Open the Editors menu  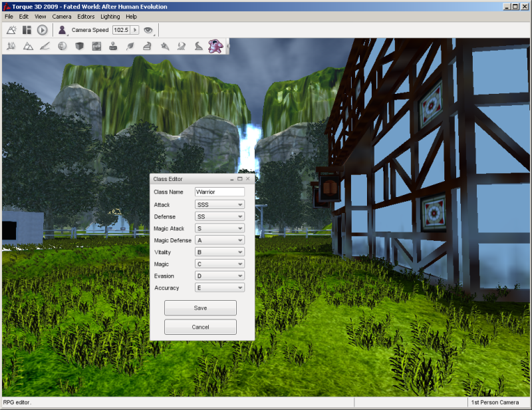[86, 16]
